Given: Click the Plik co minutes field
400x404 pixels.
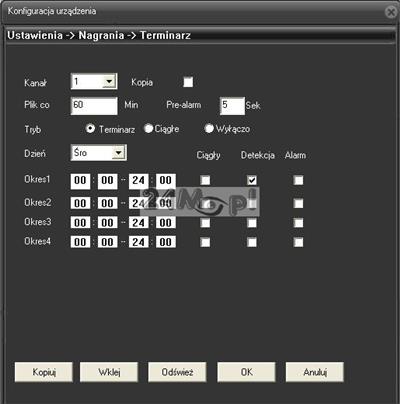Looking at the screenshot, I should click(x=94, y=106).
